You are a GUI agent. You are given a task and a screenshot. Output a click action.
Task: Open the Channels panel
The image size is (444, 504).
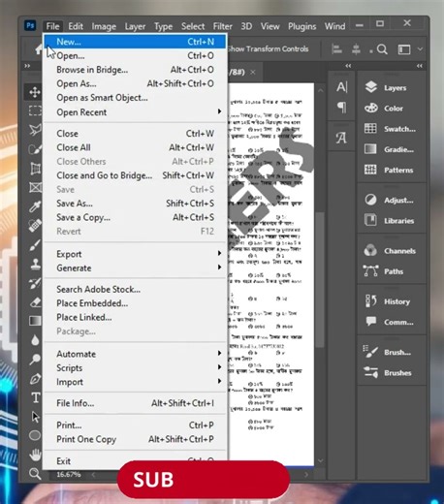pyautogui.click(x=392, y=251)
